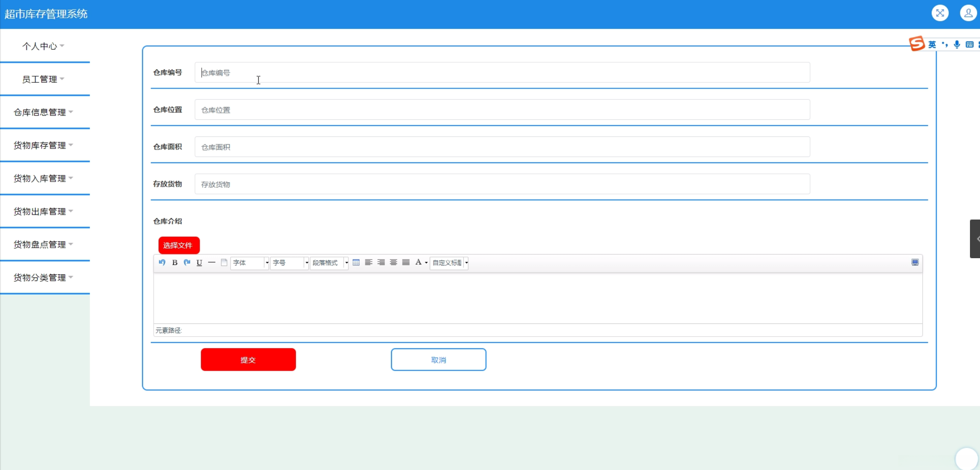Image resolution: width=980 pixels, height=470 pixels.
Task: Toggle bold formatting in editor
Action: pyautogui.click(x=175, y=262)
